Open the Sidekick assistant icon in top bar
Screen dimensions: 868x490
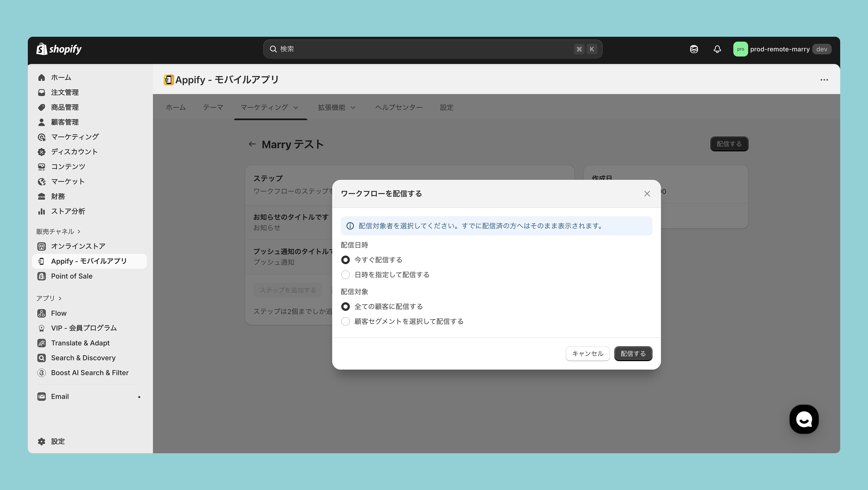coord(694,49)
